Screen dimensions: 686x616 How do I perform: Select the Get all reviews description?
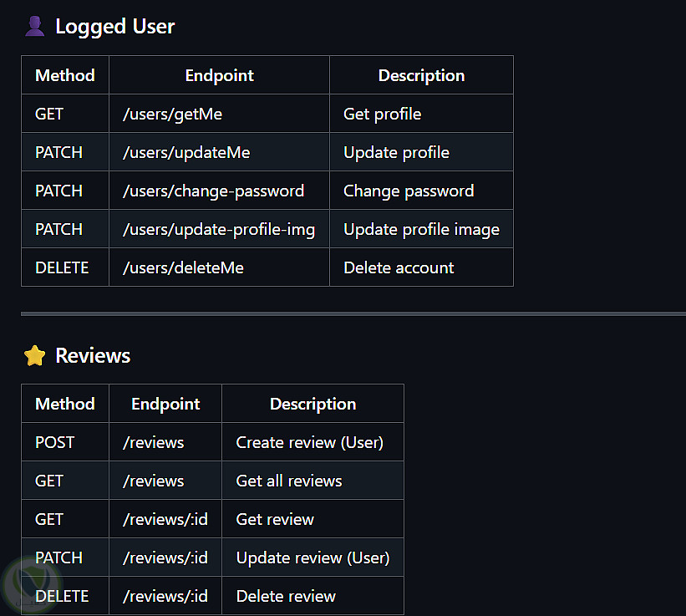tap(289, 481)
